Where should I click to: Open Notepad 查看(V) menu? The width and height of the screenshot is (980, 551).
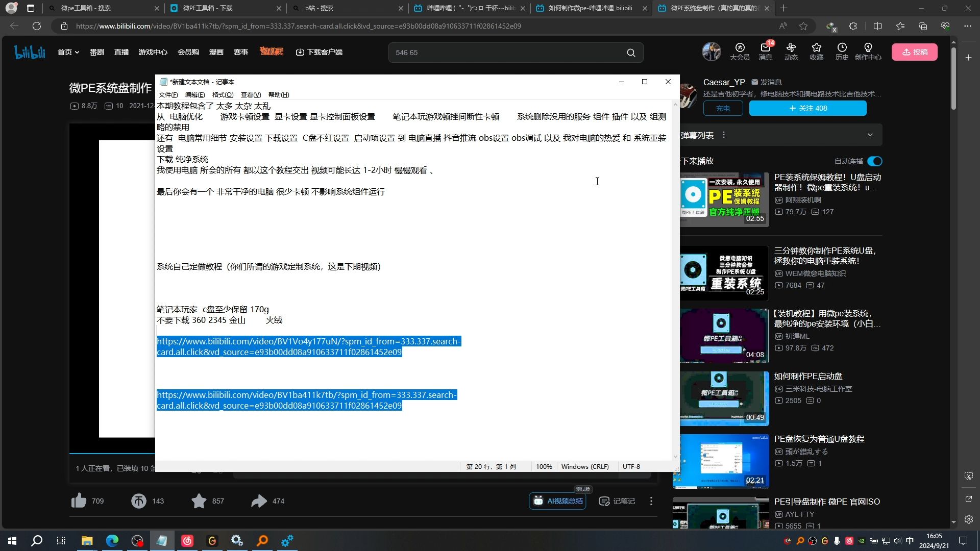point(251,95)
